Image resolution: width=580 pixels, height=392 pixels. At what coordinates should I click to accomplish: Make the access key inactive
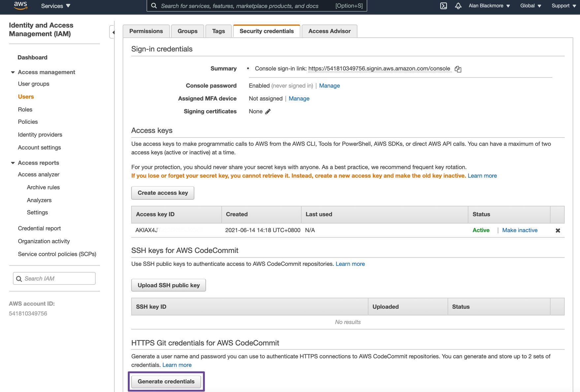pyautogui.click(x=520, y=230)
